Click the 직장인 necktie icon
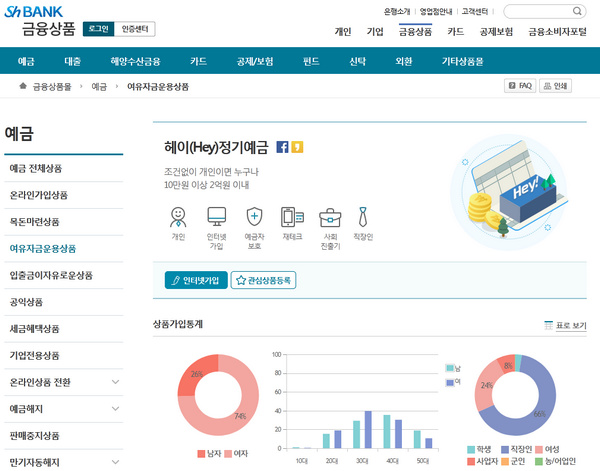This screenshot has height=471, width=600. coord(363,217)
